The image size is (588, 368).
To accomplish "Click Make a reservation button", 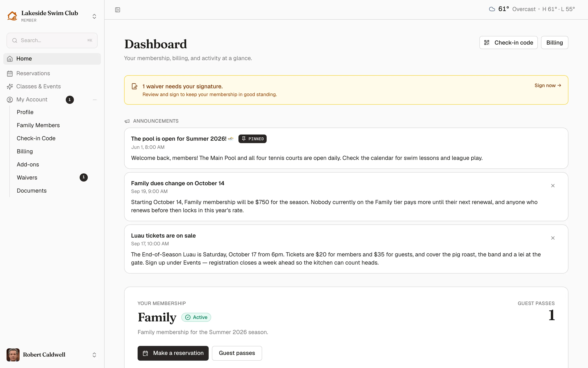I will [x=173, y=353].
